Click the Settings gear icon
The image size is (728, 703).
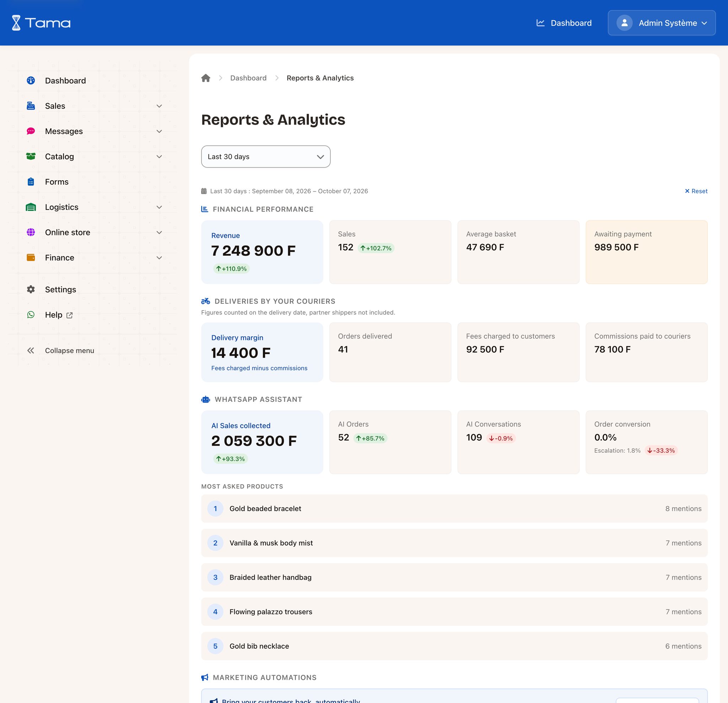[x=31, y=289]
